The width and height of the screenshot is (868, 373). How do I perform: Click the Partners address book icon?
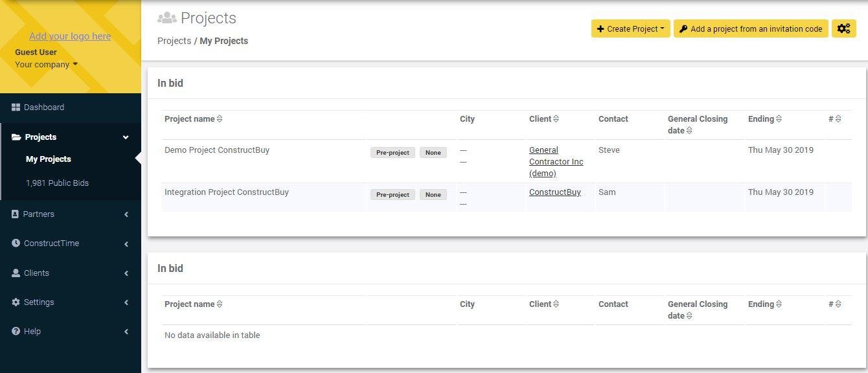pos(16,214)
